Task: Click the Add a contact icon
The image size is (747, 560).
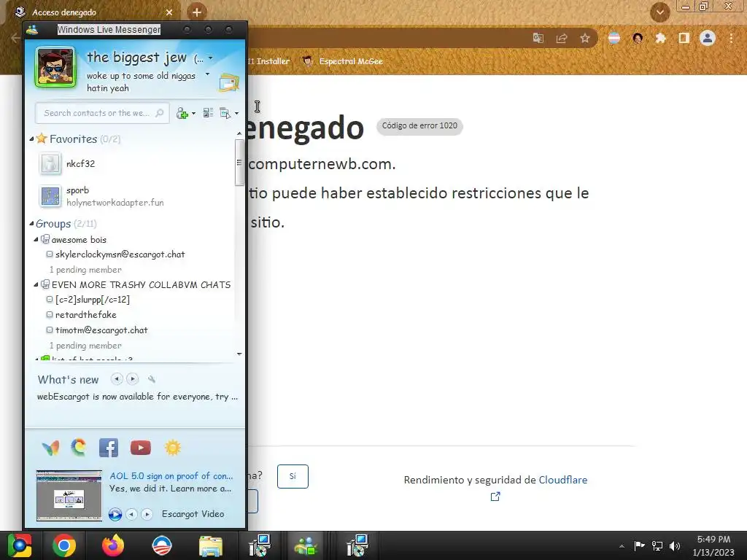Action: (x=182, y=113)
